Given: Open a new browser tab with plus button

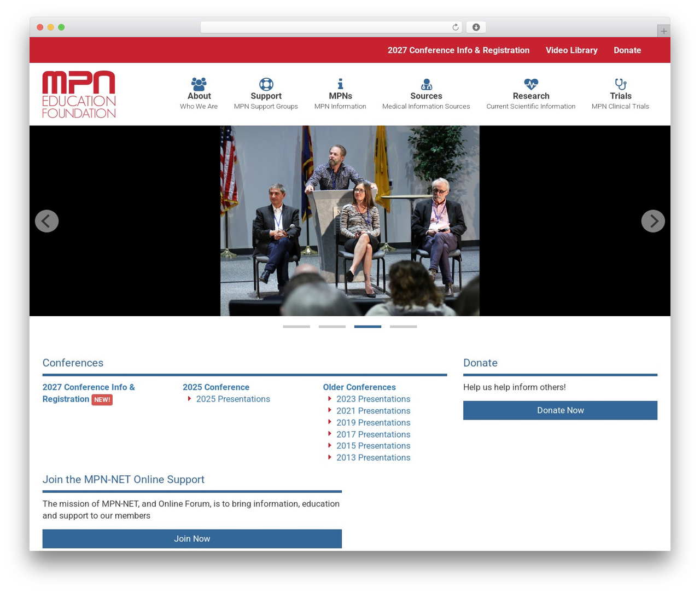Looking at the screenshot, I should [x=663, y=31].
